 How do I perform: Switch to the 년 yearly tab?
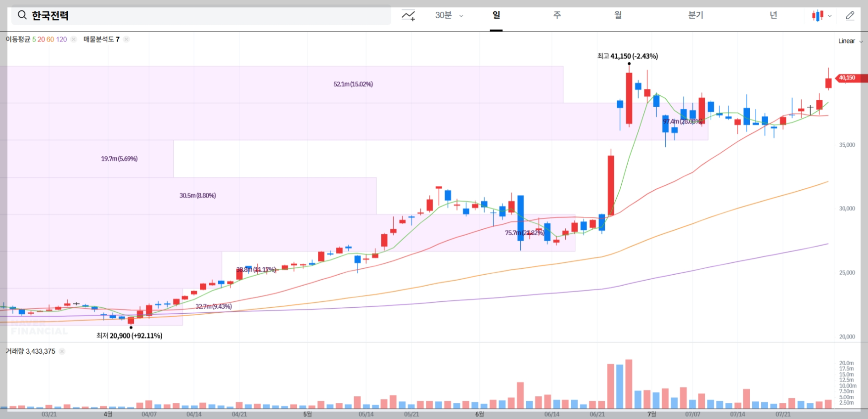(x=773, y=15)
